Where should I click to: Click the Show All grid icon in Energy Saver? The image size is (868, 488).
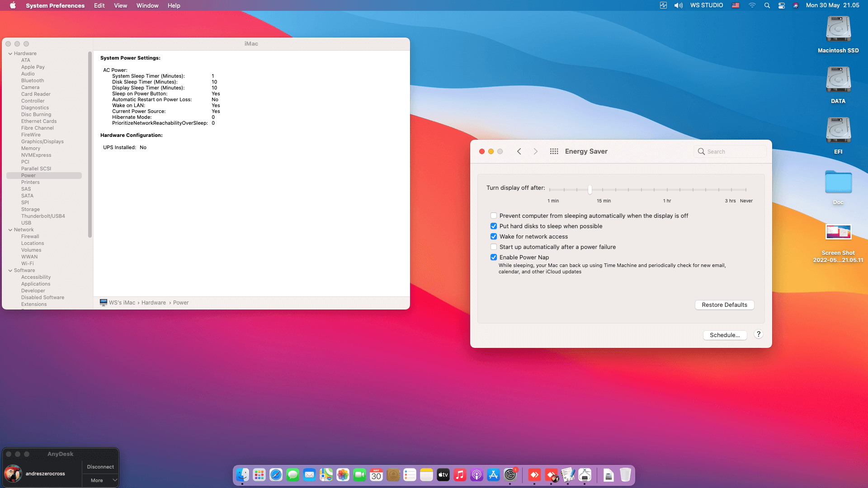[554, 151]
